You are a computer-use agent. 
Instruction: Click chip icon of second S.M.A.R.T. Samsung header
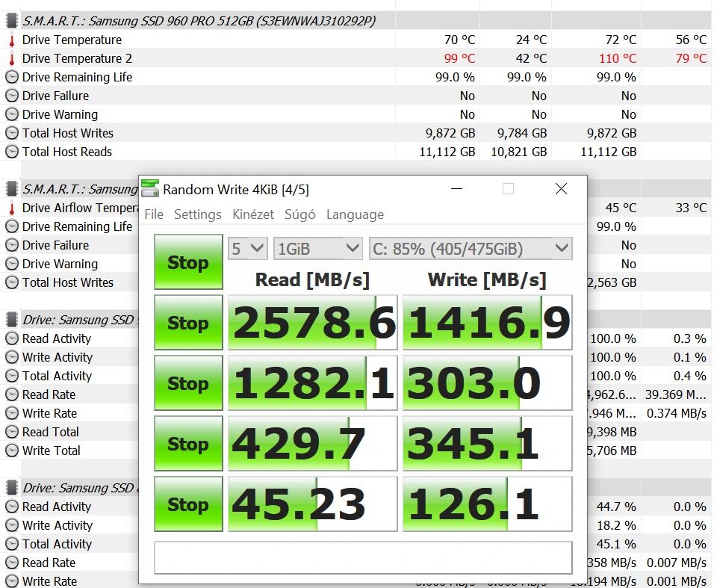12,188
